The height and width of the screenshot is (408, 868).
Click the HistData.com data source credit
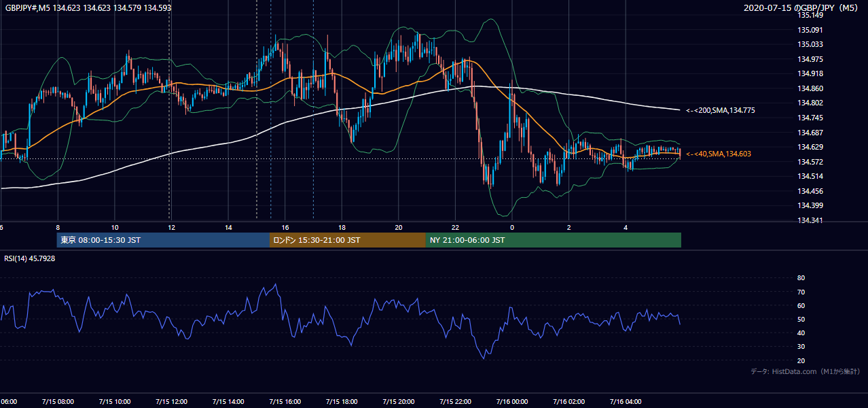point(805,371)
